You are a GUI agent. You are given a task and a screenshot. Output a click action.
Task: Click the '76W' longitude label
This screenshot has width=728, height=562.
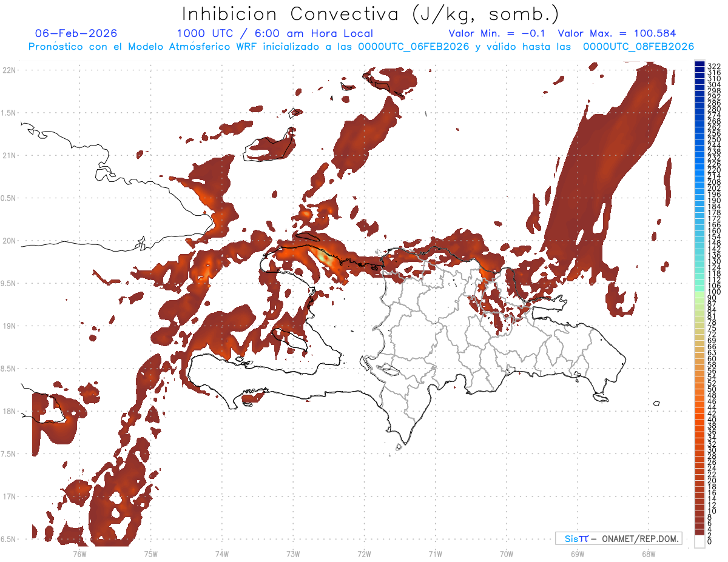[x=79, y=554]
